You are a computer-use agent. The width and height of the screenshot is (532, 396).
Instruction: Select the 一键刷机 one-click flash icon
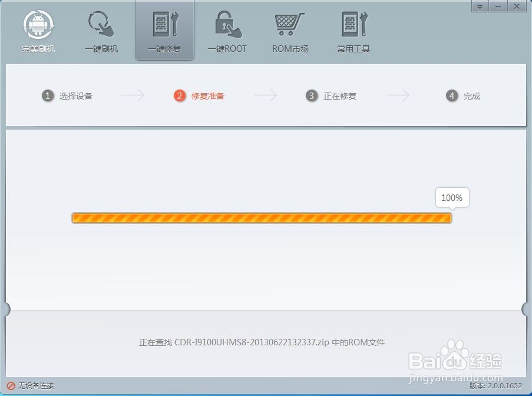tap(101, 24)
